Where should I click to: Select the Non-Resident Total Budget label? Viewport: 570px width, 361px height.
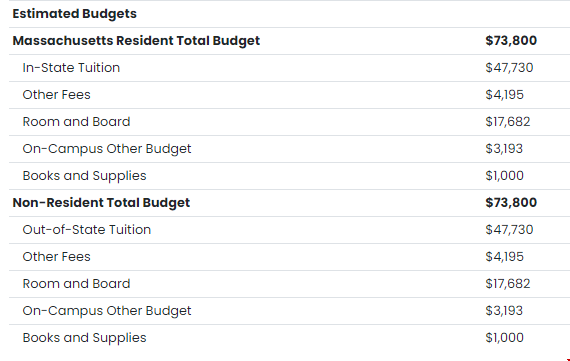(101, 202)
